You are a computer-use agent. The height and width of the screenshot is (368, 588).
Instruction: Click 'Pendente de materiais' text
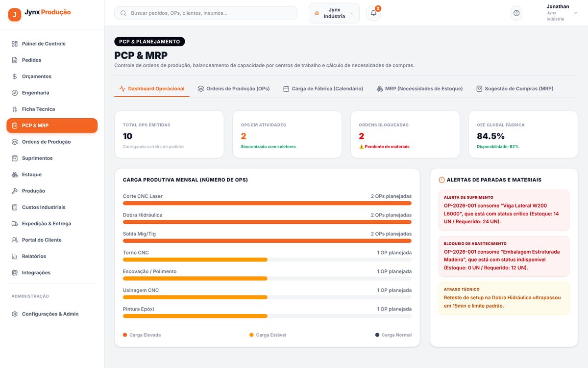point(387,147)
